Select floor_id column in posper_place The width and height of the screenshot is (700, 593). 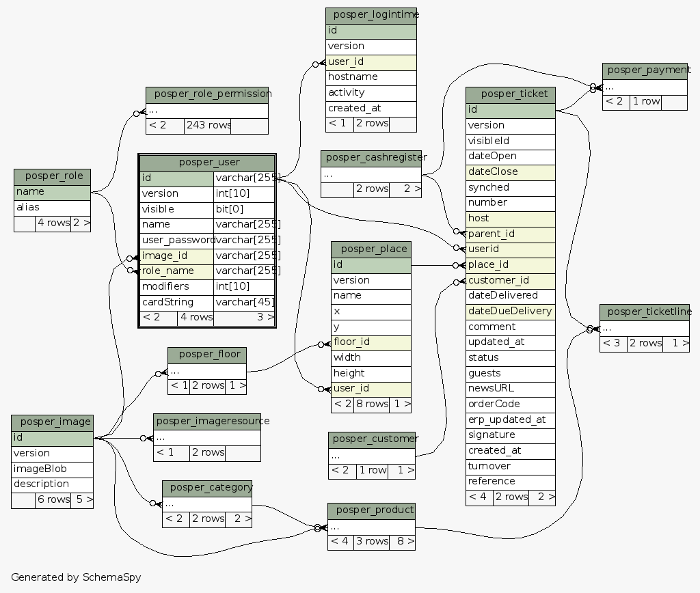(x=371, y=342)
